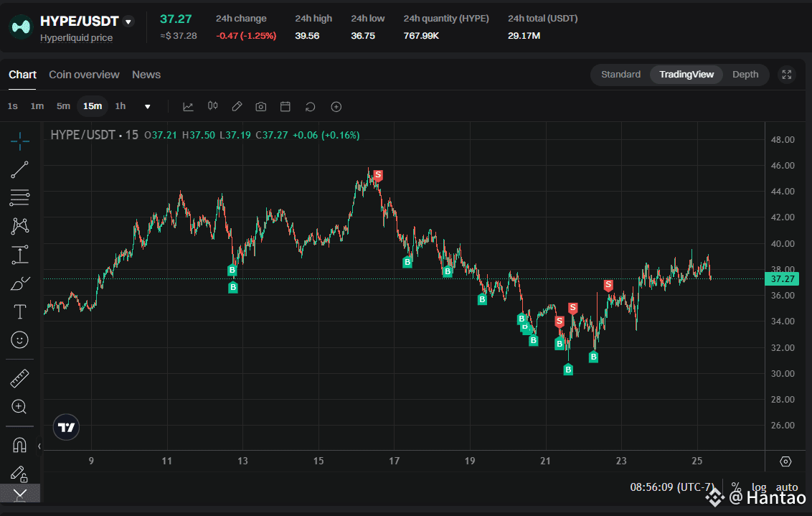Toggle percent scale mode

pyautogui.click(x=736, y=487)
